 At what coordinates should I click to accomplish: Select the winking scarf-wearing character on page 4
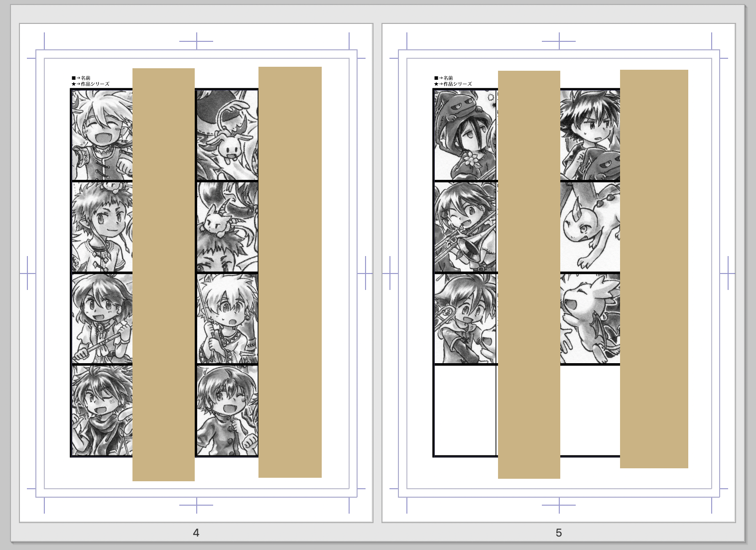coord(102,411)
